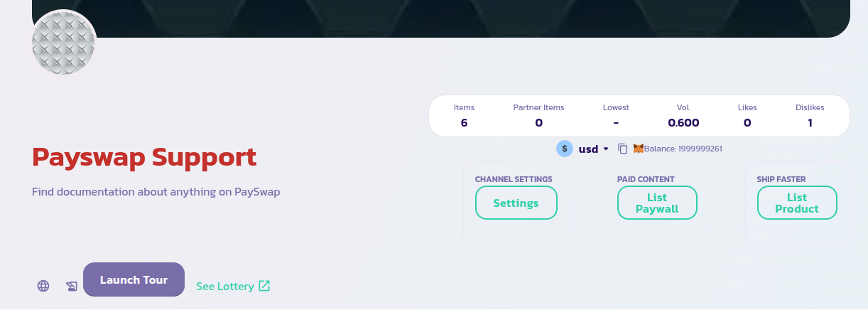Screen dimensions: 868x310
Task: Click the blue dollar currency icon
Action: (565, 149)
